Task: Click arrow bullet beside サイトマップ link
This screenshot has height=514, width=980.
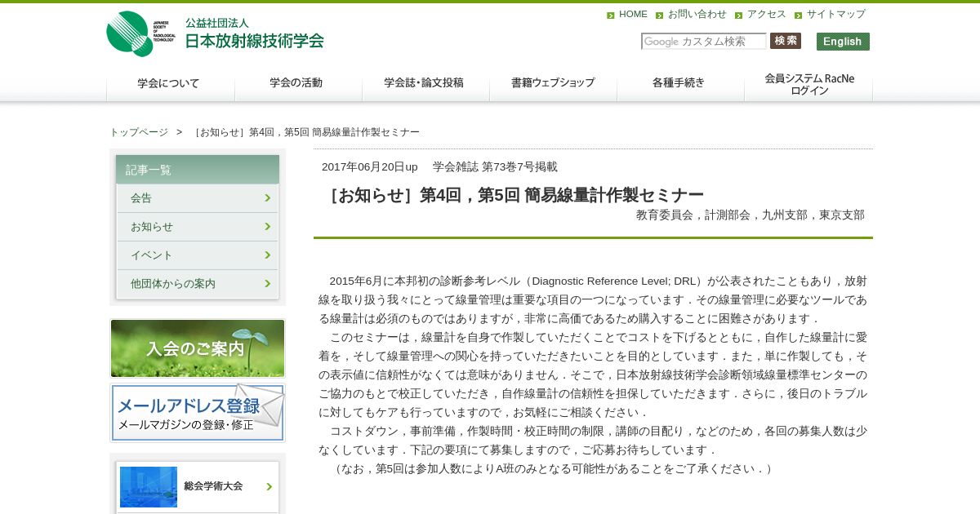Action: (799, 16)
